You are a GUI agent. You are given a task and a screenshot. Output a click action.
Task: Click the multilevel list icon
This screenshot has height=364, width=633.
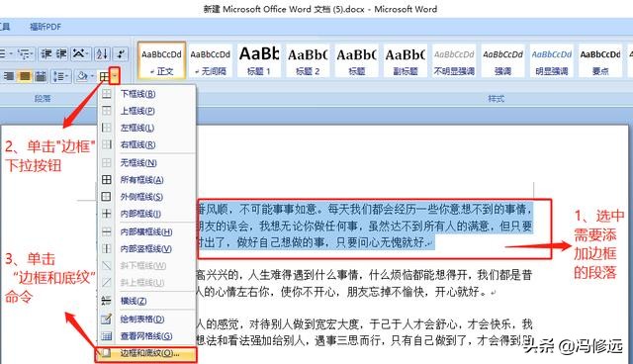click(24, 53)
